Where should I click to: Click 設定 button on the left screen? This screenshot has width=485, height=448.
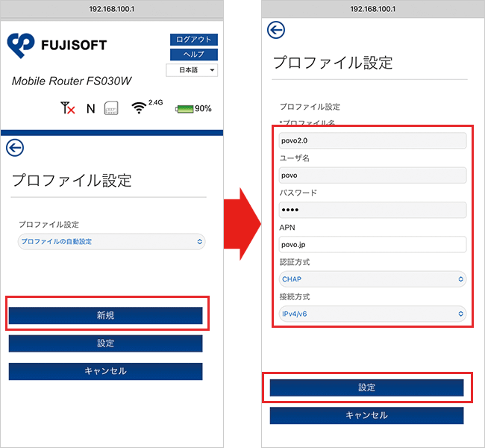(x=105, y=343)
